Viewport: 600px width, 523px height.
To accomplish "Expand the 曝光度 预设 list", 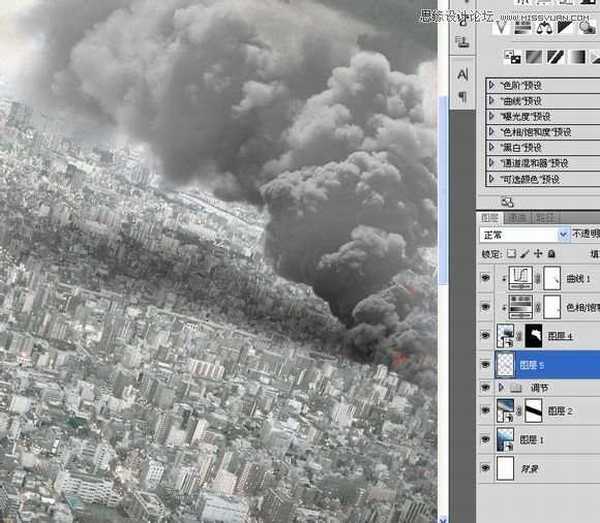I will tap(492, 116).
